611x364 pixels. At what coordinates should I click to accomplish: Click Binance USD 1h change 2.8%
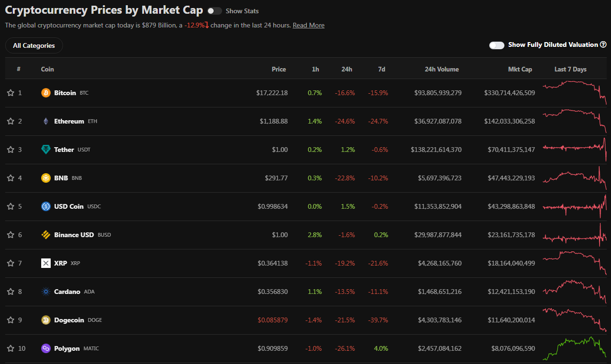(314, 235)
